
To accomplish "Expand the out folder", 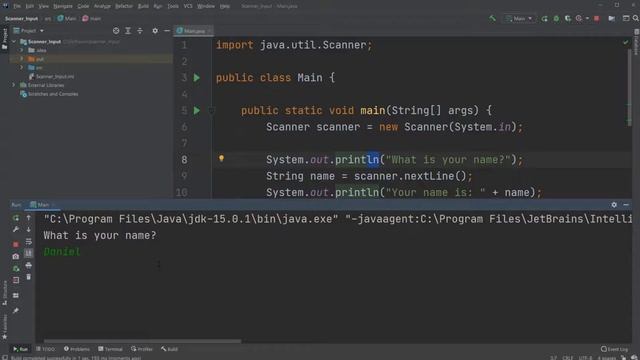I will (x=22, y=59).
